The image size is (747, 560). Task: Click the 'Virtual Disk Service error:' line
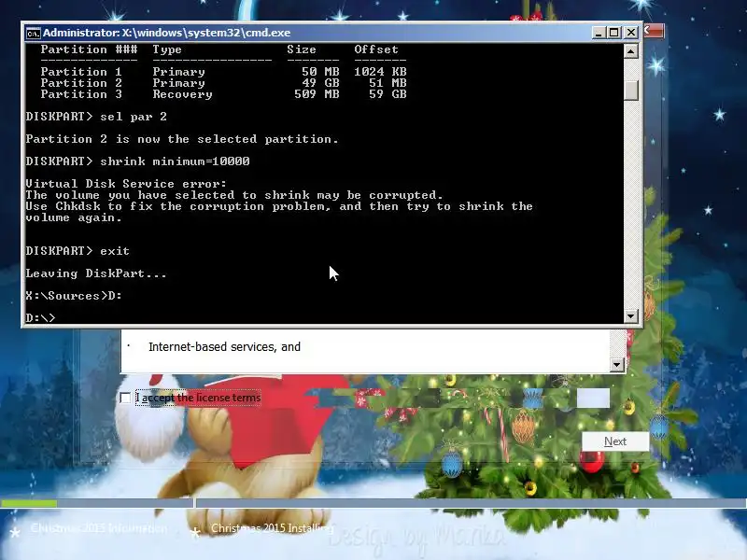coord(126,184)
